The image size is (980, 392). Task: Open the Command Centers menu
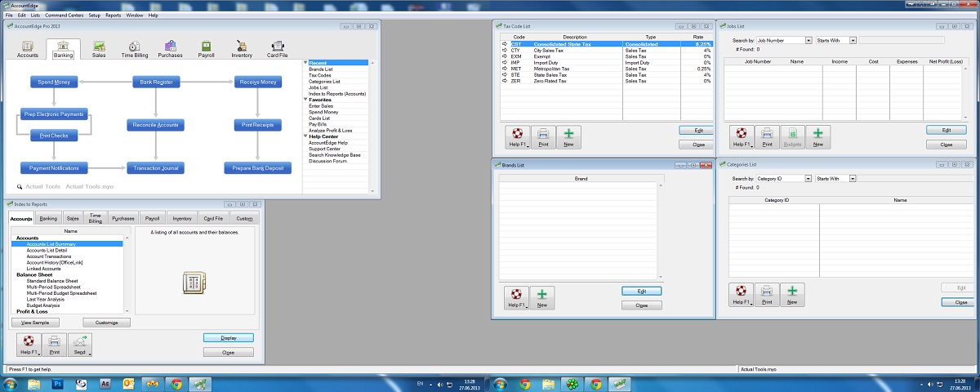(63, 16)
